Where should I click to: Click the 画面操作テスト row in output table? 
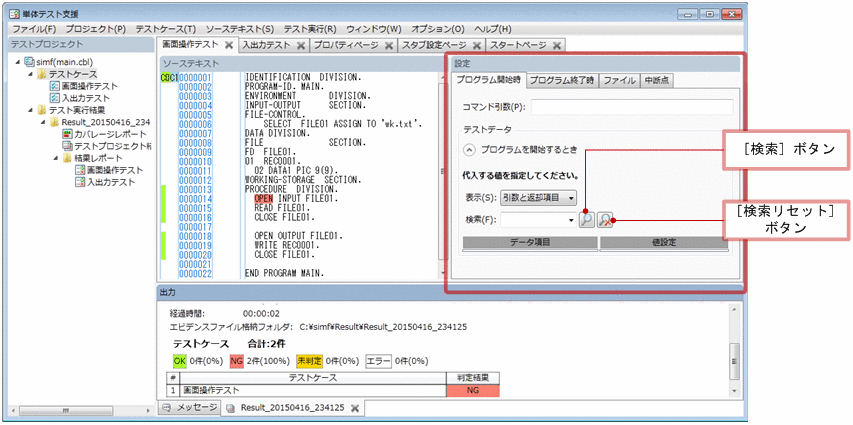coord(332,390)
